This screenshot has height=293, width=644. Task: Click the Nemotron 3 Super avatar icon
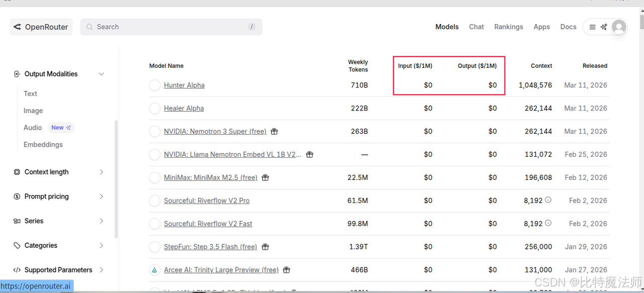(x=154, y=132)
